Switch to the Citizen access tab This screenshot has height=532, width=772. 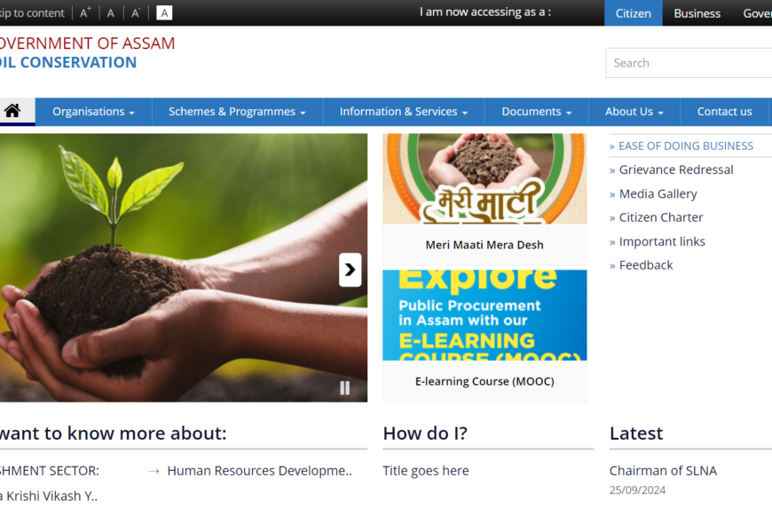tap(633, 13)
